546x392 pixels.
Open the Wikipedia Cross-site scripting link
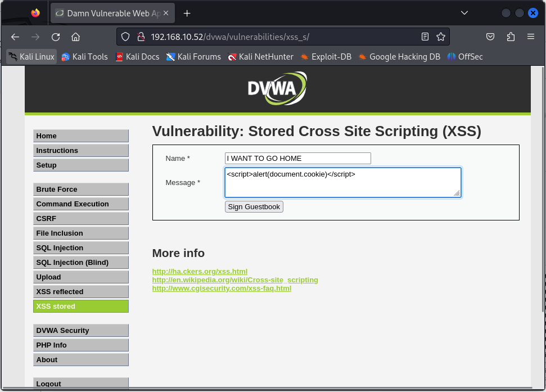235,280
